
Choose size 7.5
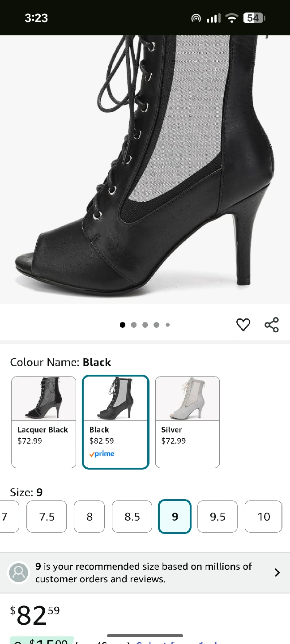pos(47,517)
